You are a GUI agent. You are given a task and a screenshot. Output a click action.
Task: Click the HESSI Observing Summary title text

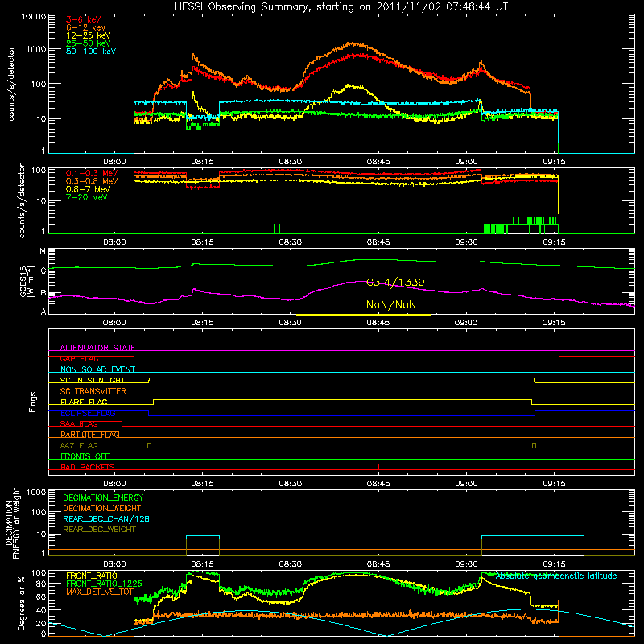[x=341, y=7]
